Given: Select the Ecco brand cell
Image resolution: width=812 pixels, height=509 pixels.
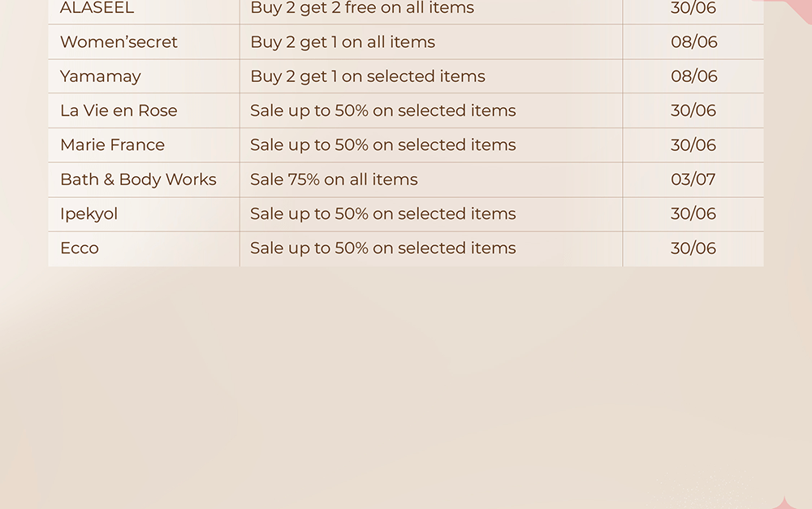Looking at the screenshot, I should click(144, 248).
